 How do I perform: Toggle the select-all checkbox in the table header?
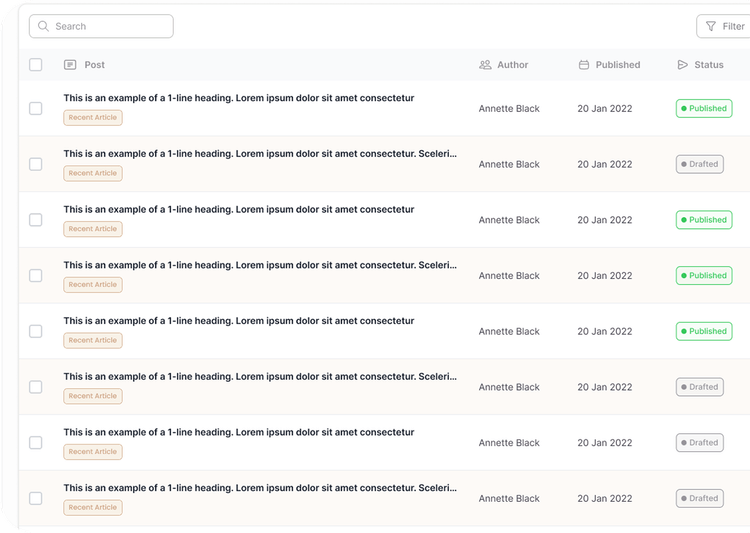click(36, 65)
